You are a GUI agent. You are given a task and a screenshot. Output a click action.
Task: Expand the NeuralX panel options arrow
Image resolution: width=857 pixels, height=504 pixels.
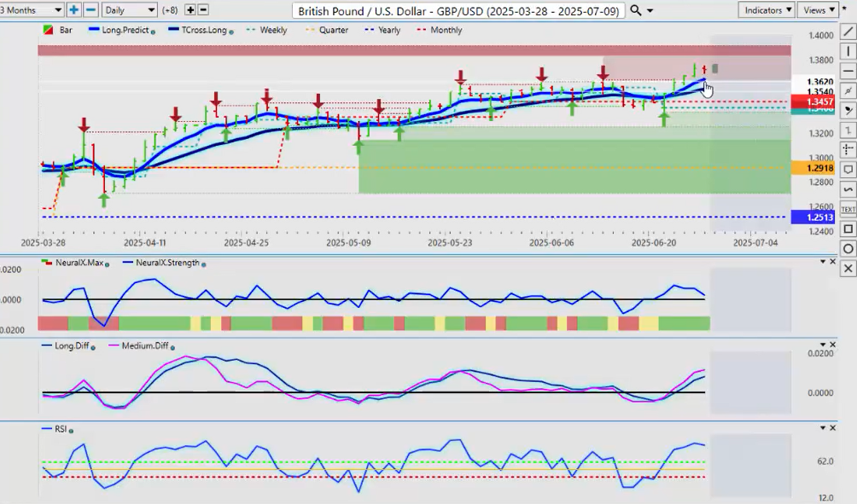[823, 262]
